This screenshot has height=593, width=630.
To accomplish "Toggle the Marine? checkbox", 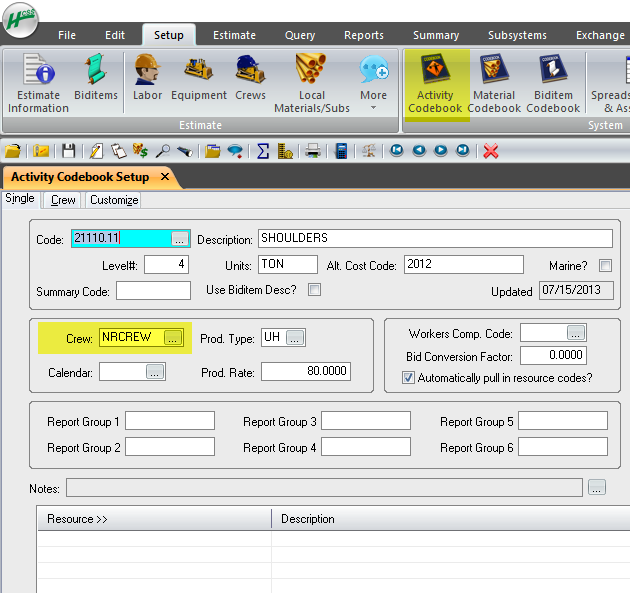I will [x=605, y=266].
